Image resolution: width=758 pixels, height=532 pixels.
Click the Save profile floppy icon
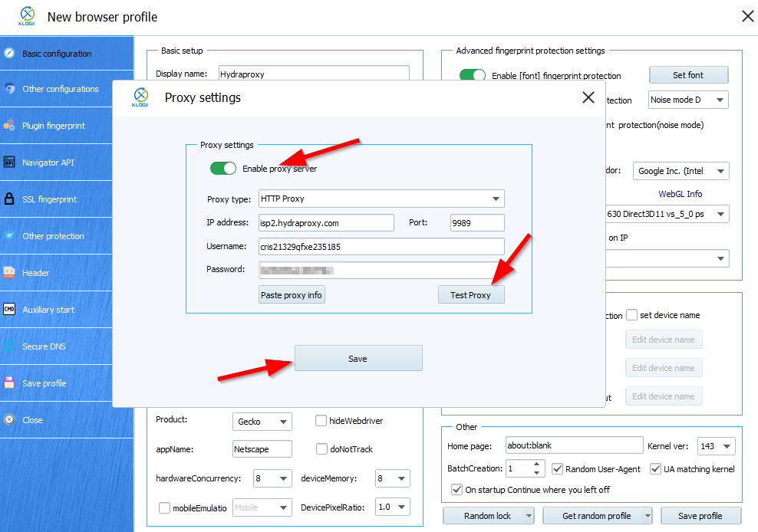9,383
